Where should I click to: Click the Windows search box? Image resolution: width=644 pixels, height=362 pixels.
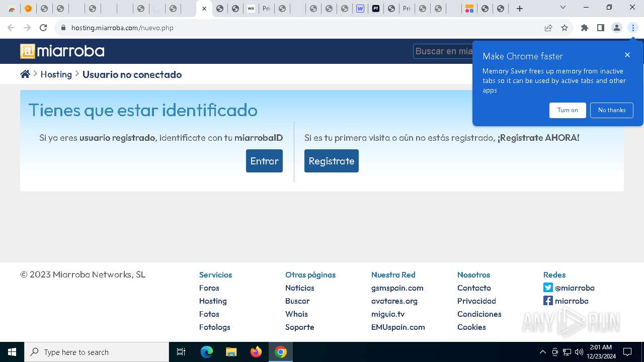97,352
